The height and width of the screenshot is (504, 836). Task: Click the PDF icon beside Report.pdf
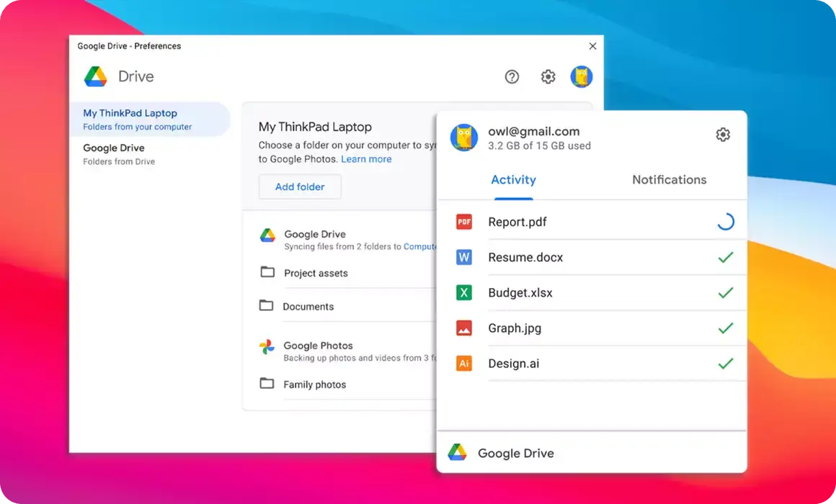click(x=463, y=222)
